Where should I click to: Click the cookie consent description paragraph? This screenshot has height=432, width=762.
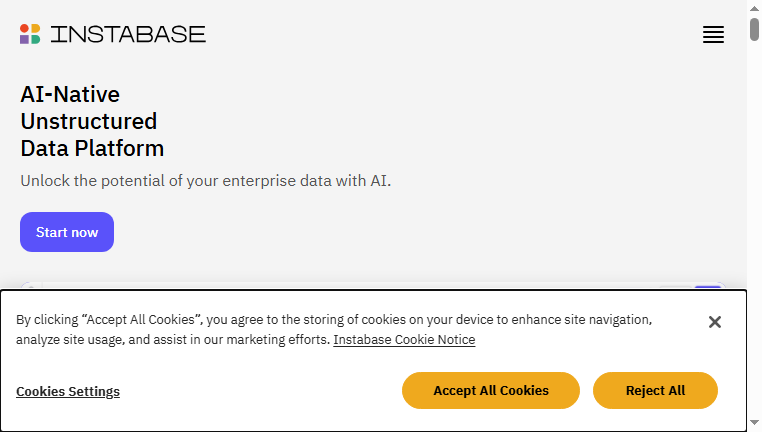click(x=334, y=329)
